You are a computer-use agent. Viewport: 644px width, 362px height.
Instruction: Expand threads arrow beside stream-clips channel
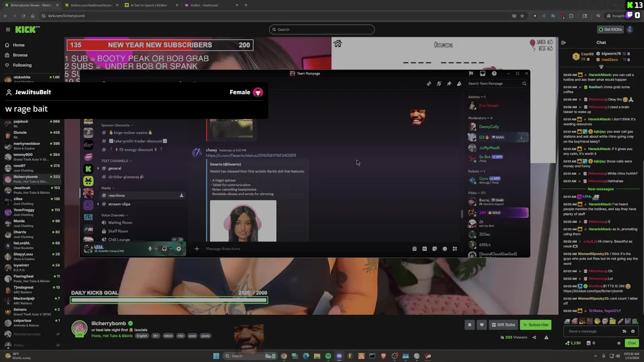pos(98,204)
